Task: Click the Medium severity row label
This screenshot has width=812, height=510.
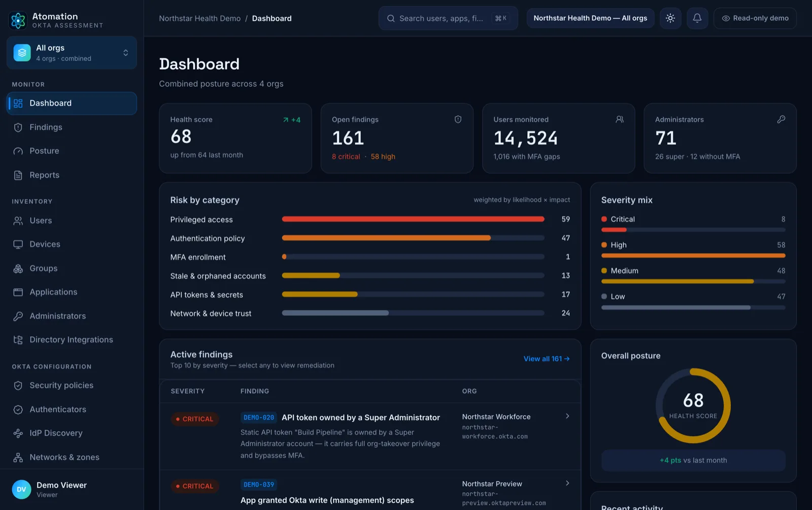Action: 624,271
